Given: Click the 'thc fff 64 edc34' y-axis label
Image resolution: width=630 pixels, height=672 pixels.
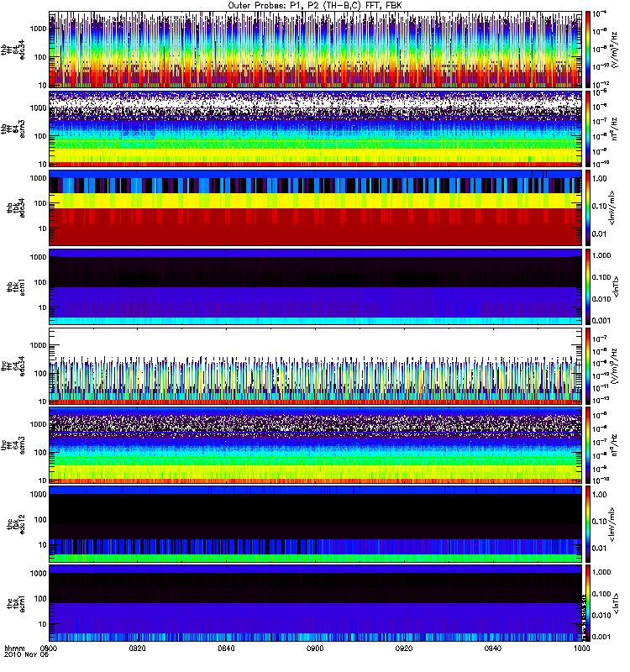Looking at the screenshot, I should coord(13,366).
